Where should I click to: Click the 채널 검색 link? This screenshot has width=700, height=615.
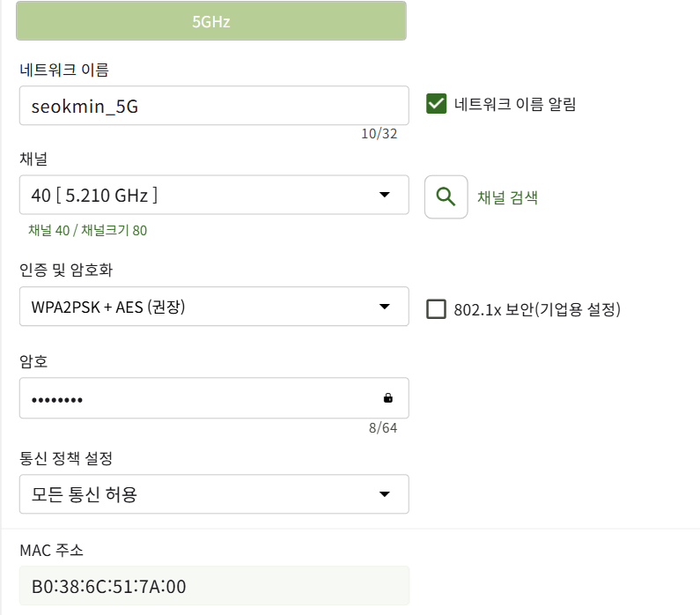[x=507, y=197]
